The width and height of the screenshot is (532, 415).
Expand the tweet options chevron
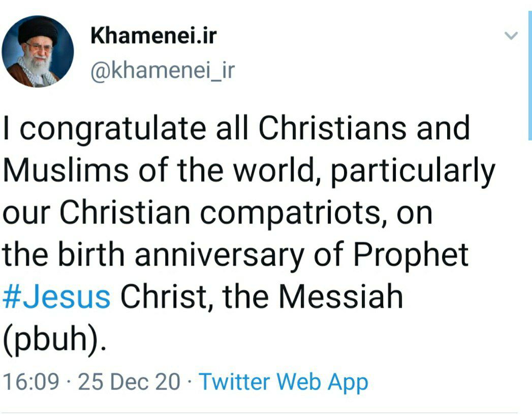(511, 36)
